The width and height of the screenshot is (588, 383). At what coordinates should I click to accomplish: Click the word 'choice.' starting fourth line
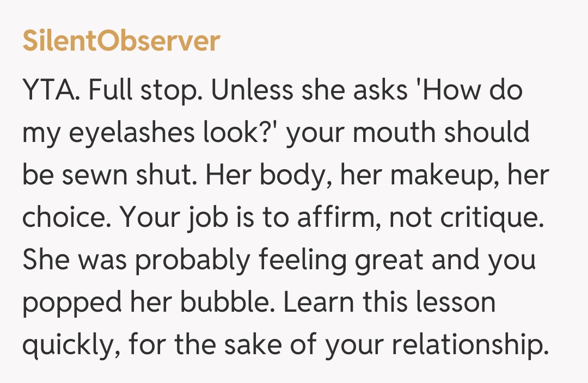[x=66, y=218]
